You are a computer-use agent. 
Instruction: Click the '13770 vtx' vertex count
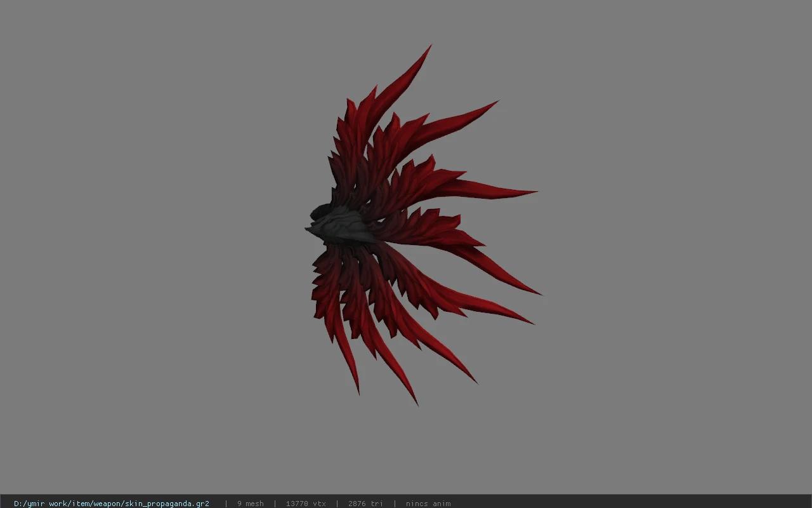[306, 504]
